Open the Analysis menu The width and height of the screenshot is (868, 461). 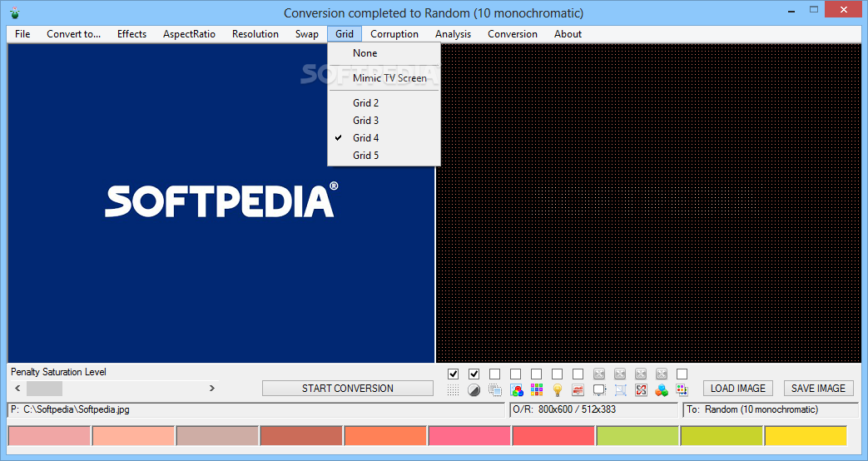tap(453, 34)
